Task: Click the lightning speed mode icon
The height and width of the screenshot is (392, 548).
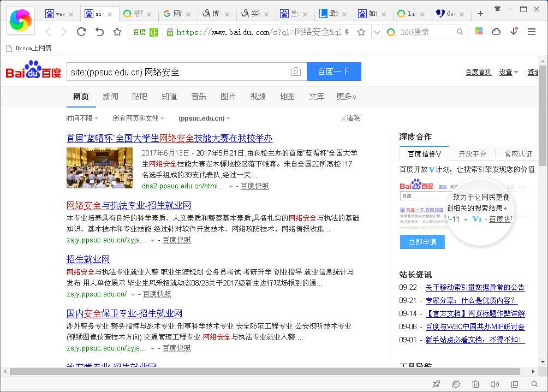Action: click(x=347, y=32)
